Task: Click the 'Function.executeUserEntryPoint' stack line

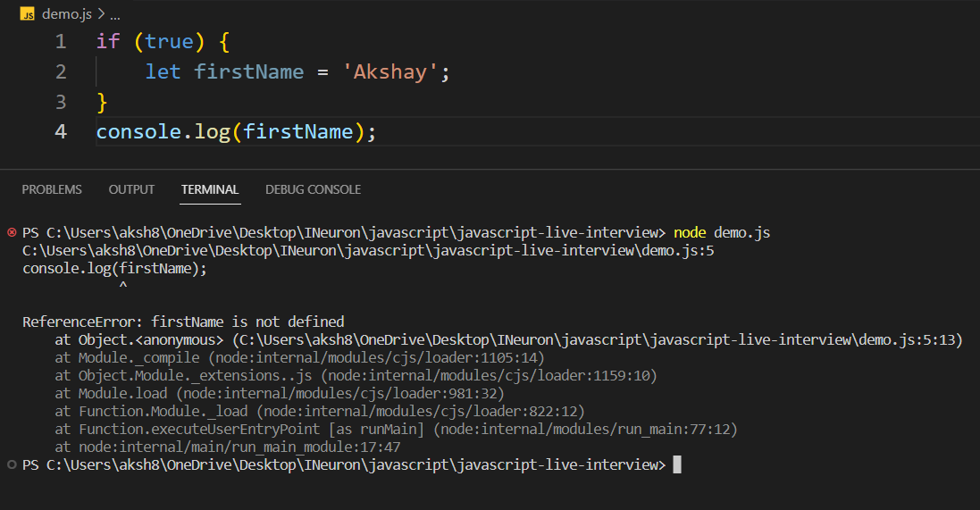Action: pos(397,429)
